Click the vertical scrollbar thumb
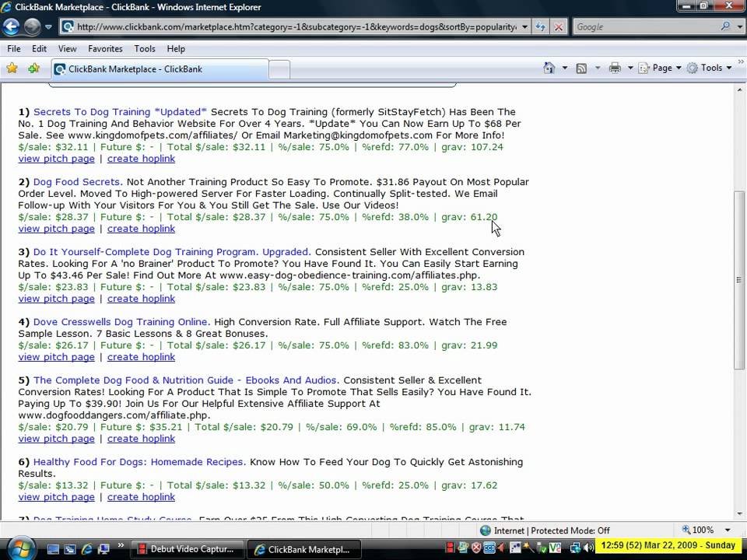The width and height of the screenshot is (747, 560). (739, 280)
